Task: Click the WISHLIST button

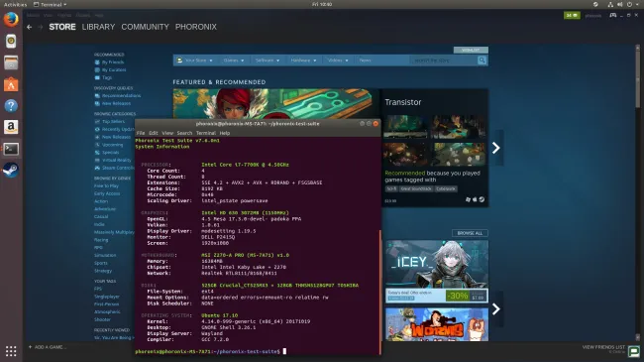Action: point(471,50)
